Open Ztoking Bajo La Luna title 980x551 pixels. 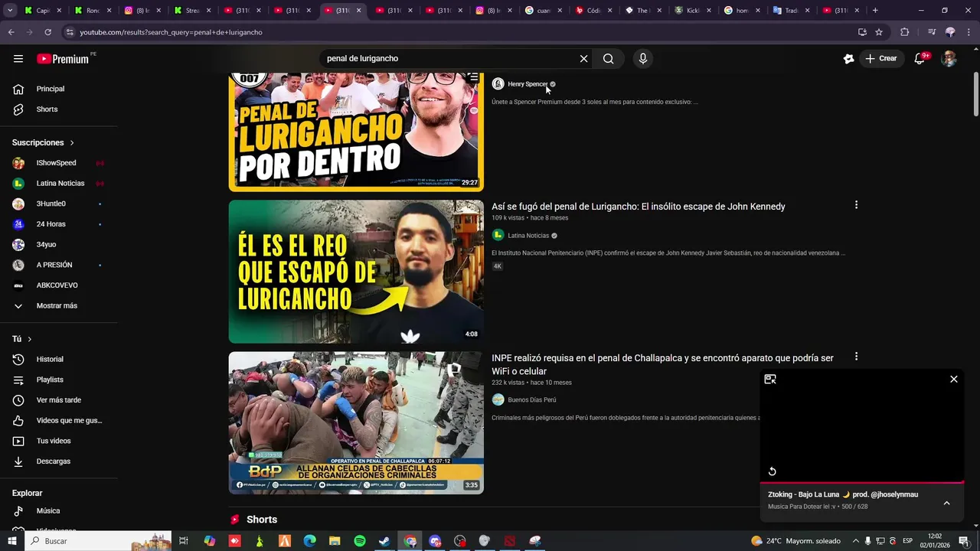coord(843,494)
